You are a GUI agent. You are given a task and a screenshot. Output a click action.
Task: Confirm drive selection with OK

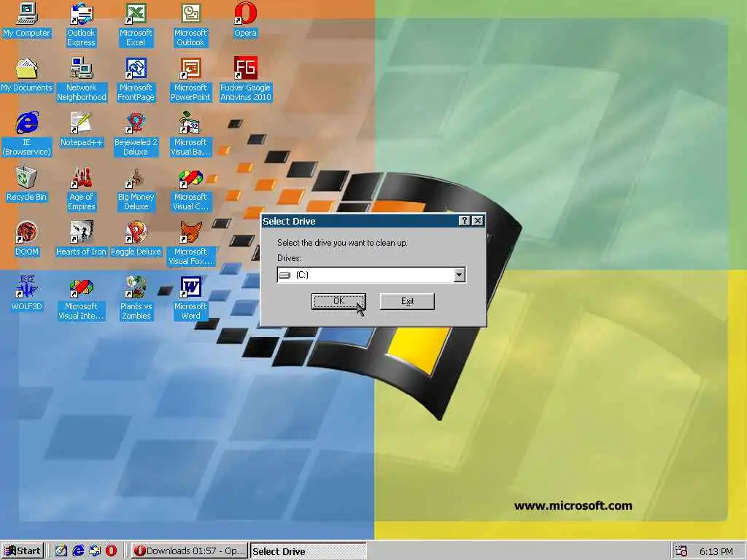338,301
